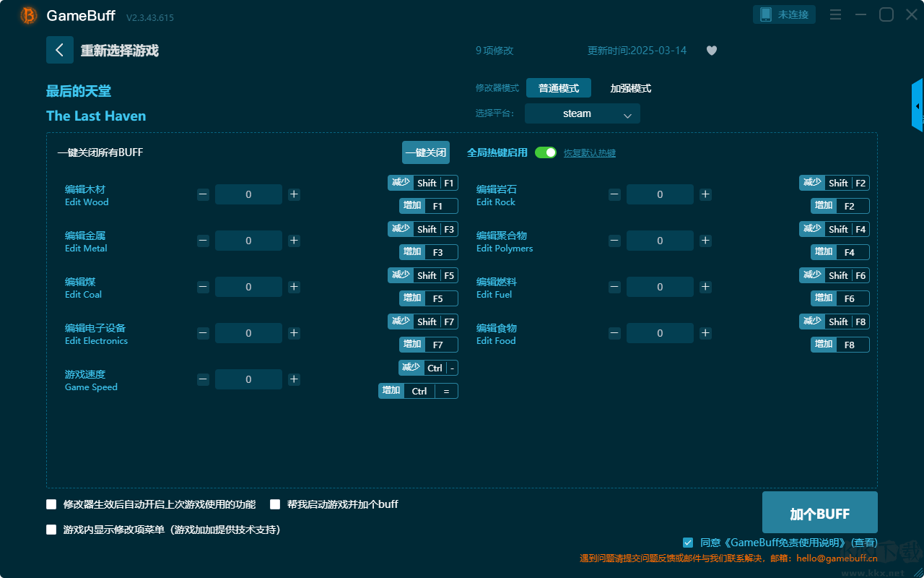Decrease Edit Rock value with minus

click(614, 194)
